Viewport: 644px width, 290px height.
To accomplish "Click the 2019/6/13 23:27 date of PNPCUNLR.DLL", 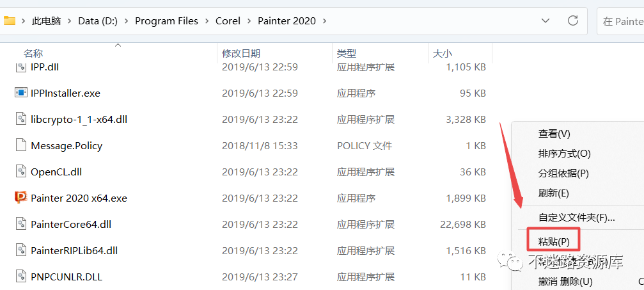I will click(260, 277).
